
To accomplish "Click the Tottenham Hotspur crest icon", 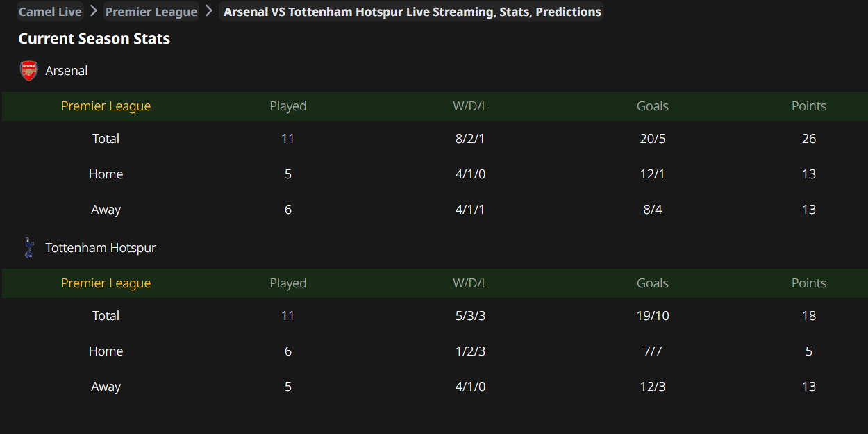I will point(28,248).
